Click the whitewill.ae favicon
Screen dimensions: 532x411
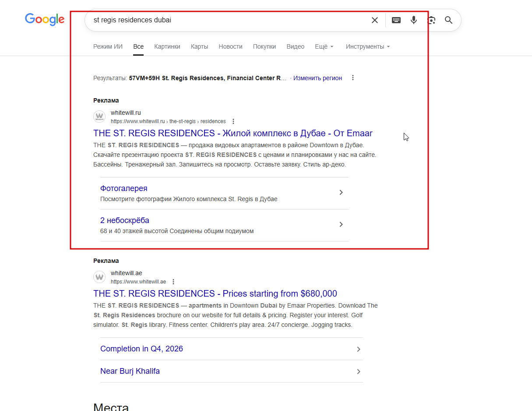click(x=99, y=277)
